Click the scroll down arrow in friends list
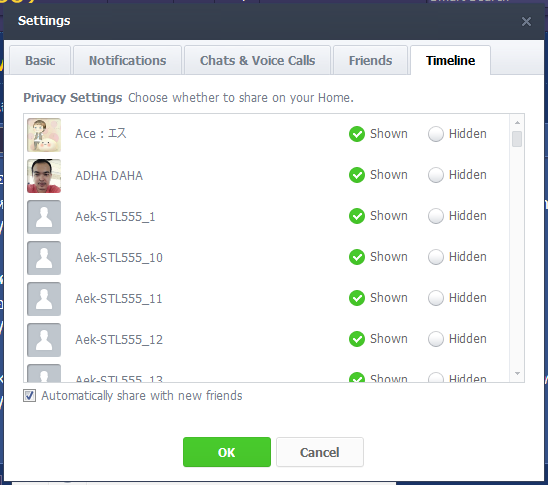This screenshot has height=485, width=548. (x=517, y=374)
